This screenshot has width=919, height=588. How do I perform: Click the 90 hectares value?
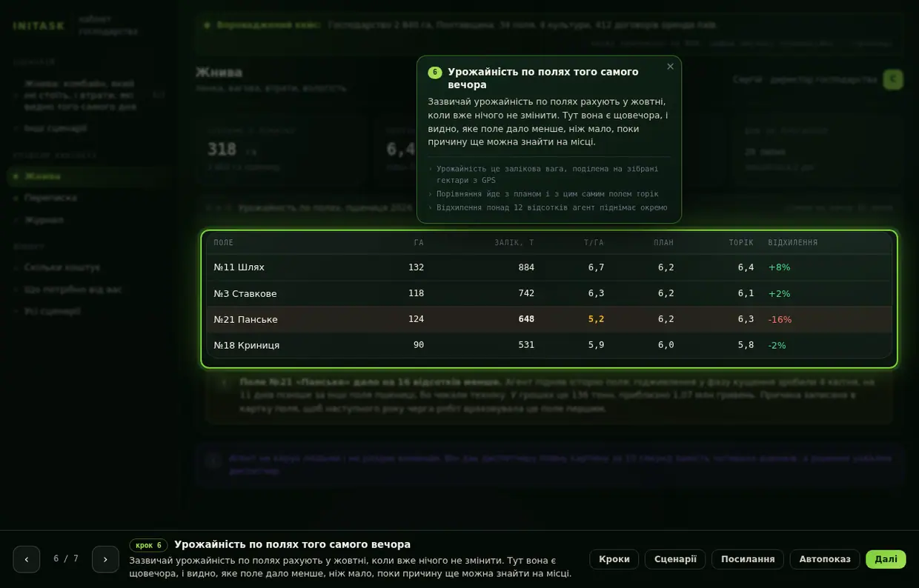tap(419, 345)
